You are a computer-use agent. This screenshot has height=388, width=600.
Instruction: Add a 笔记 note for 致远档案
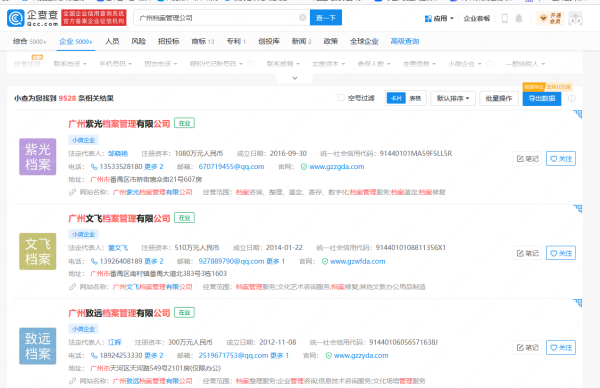(x=527, y=347)
